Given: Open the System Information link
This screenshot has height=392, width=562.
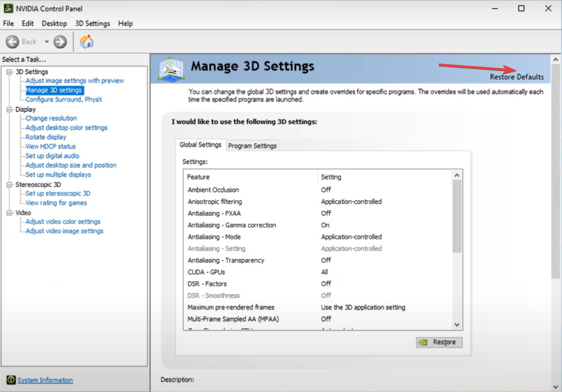Looking at the screenshot, I should coord(45,380).
